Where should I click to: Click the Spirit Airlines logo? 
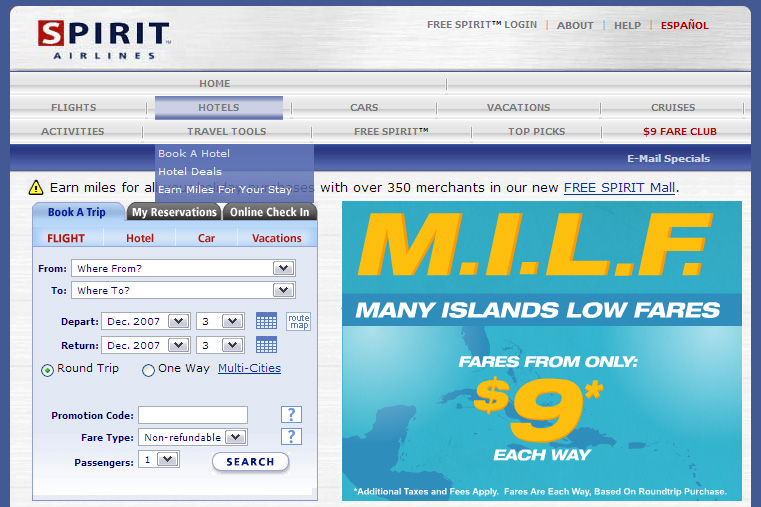click(x=104, y=40)
